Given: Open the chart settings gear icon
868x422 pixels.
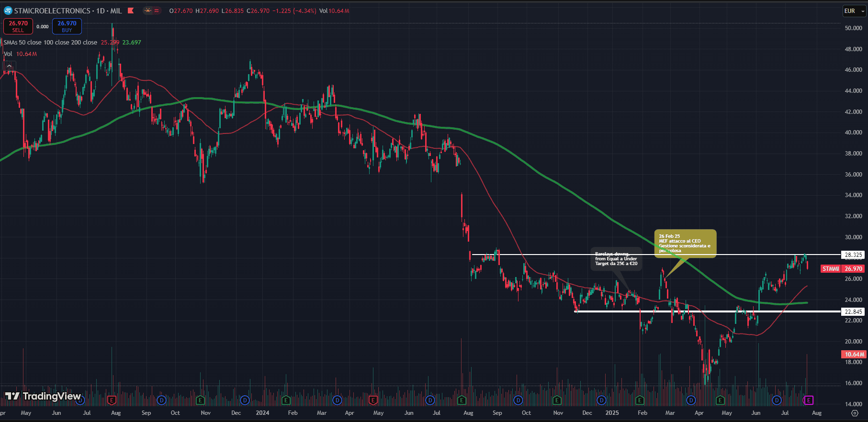Looking at the screenshot, I should (x=855, y=413).
